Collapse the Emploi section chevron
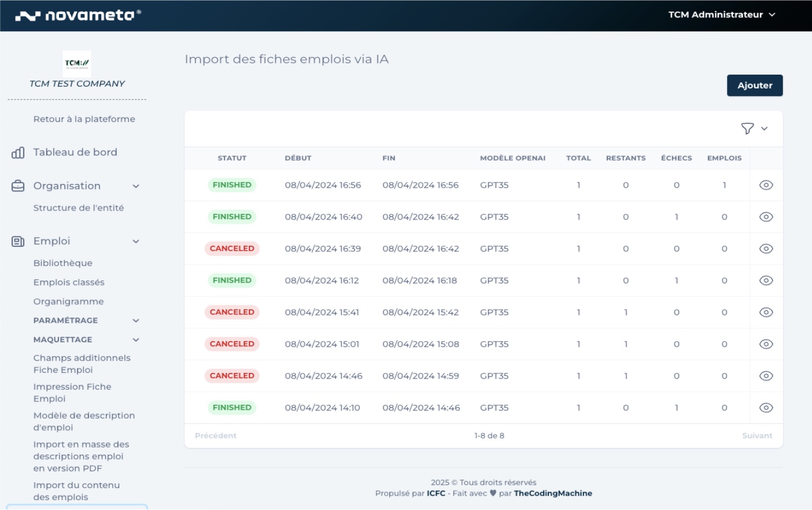The image size is (812, 510). [136, 242]
